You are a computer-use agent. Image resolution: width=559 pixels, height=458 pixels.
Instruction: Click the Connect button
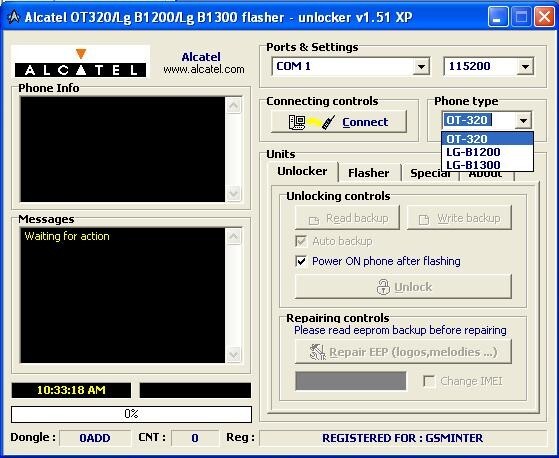tap(339, 122)
